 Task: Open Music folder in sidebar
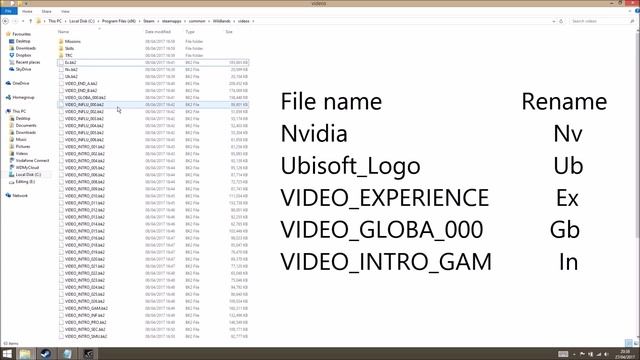(18, 140)
